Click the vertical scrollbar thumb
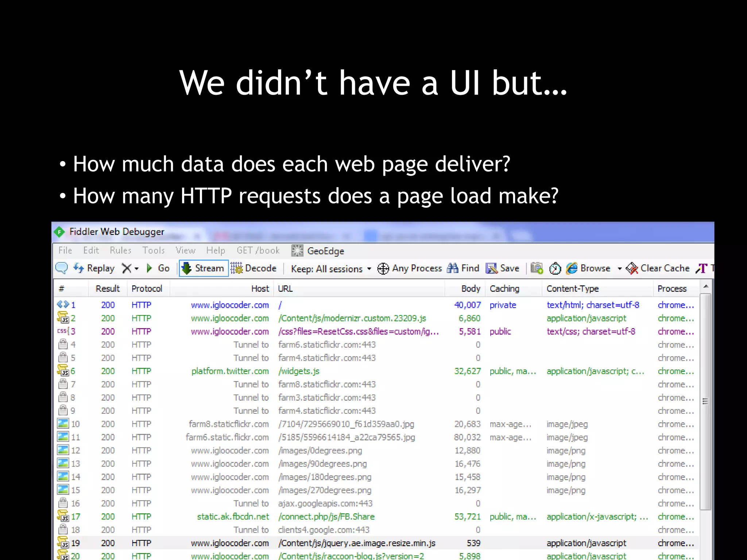Image resolution: width=747 pixels, height=560 pixels. click(705, 401)
